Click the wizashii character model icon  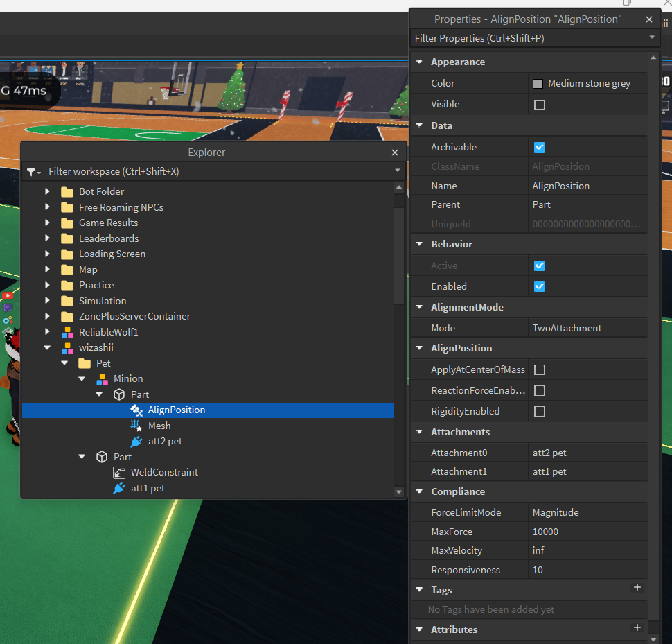(67, 347)
